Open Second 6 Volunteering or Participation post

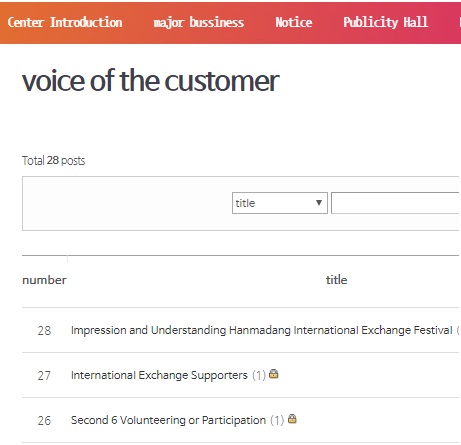[168, 420]
